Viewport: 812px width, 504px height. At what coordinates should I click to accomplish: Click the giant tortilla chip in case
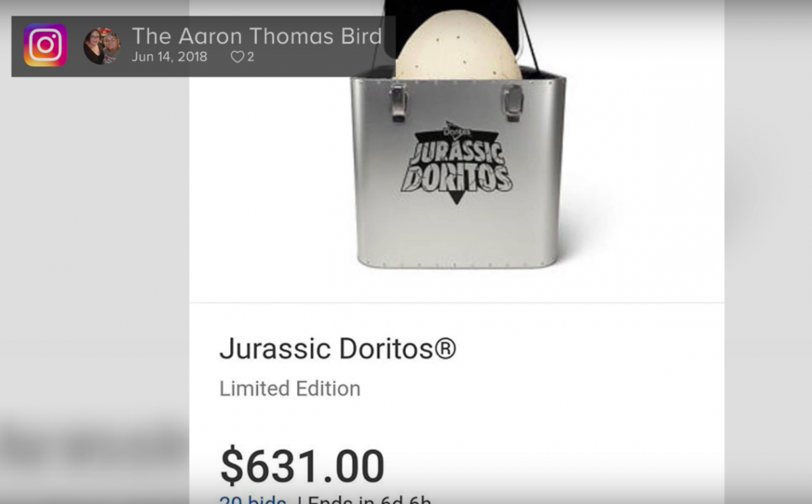[458, 47]
